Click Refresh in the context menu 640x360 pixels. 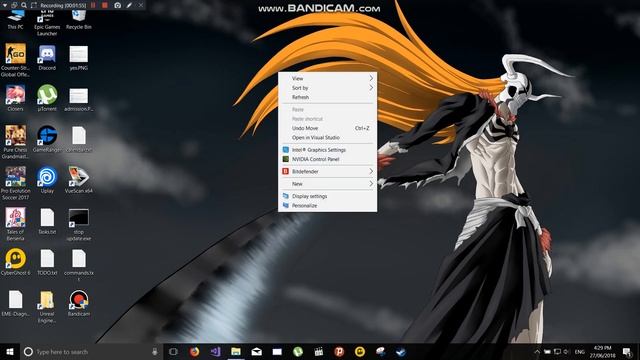coord(327,97)
